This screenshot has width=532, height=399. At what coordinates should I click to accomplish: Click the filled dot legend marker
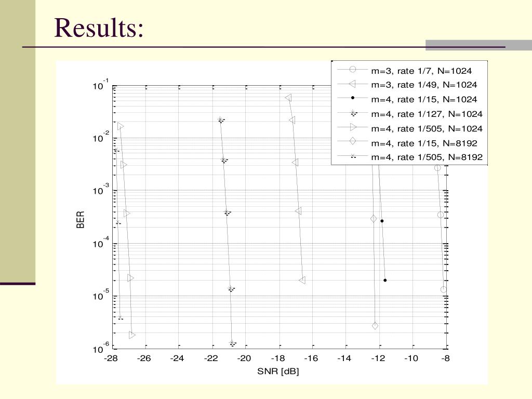tap(353, 98)
